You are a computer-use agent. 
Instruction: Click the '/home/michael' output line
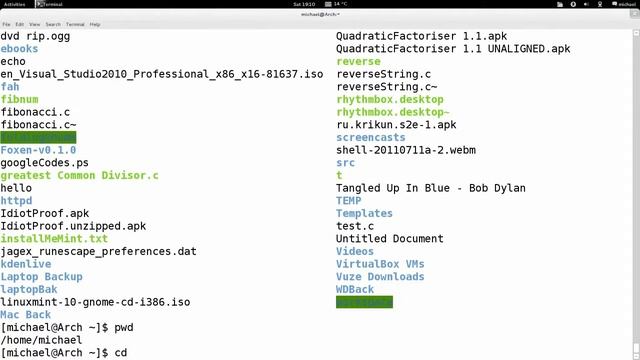coord(41,340)
